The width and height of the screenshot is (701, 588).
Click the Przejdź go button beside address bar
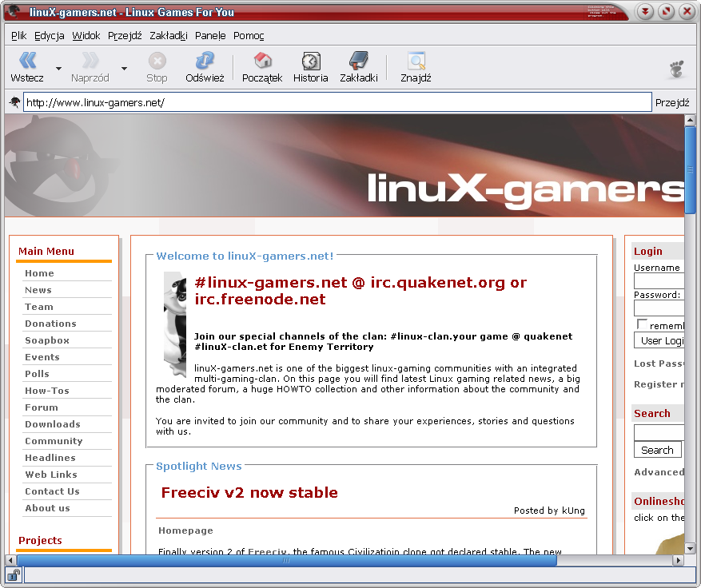(x=672, y=102)
